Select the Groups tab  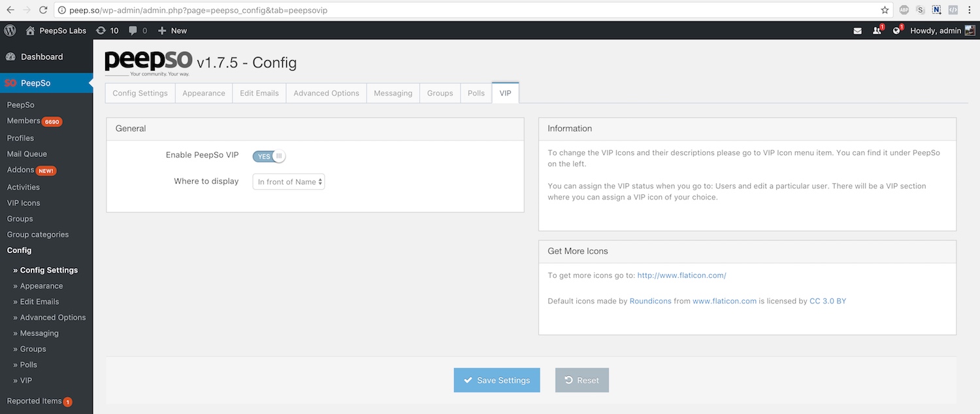(x=440, y=94)
